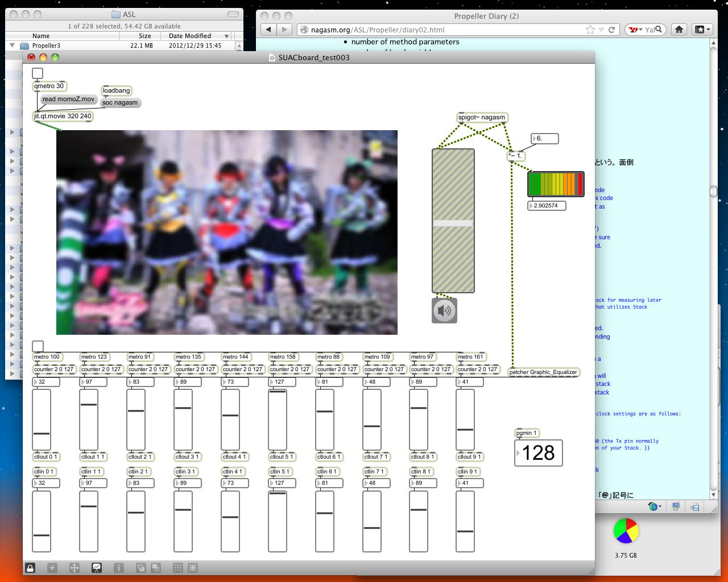Open the browser bookmarks dropdown button
The height and width of the screenshot is (582, 728).
coord(702,30)
